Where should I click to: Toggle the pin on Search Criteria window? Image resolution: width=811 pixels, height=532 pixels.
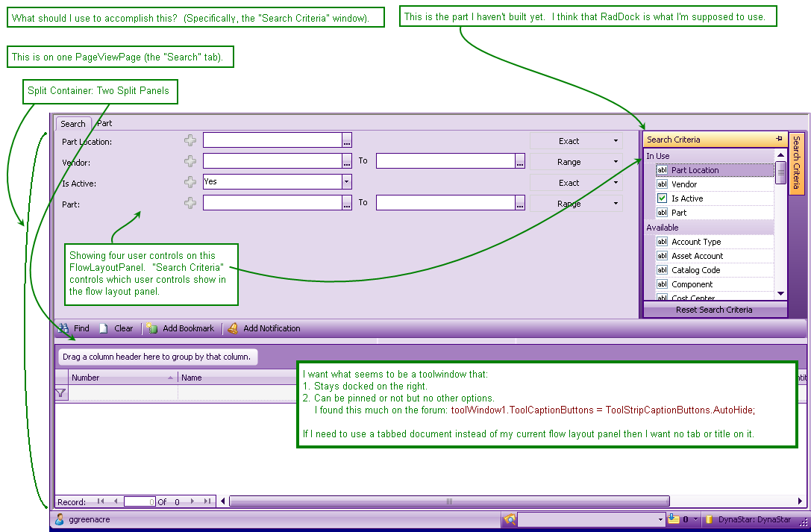(x=779, y=139)
